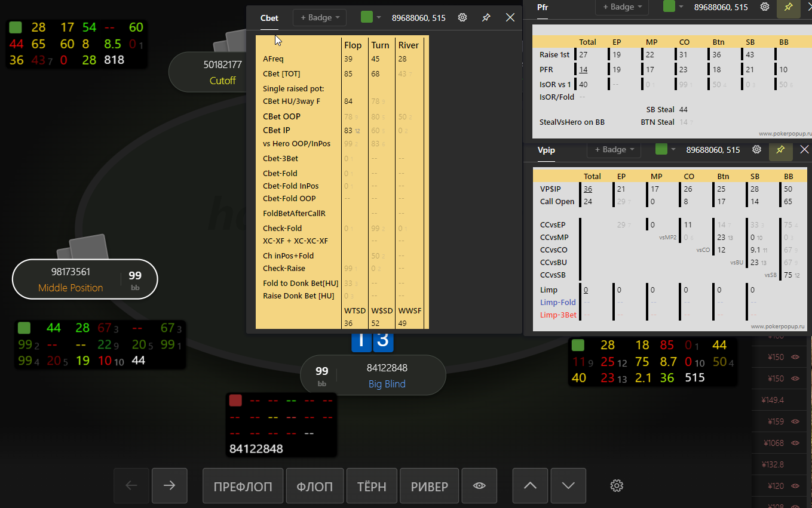Unpin the Vpip popup window
The image size is (812, 508).
tap(781, 149)
